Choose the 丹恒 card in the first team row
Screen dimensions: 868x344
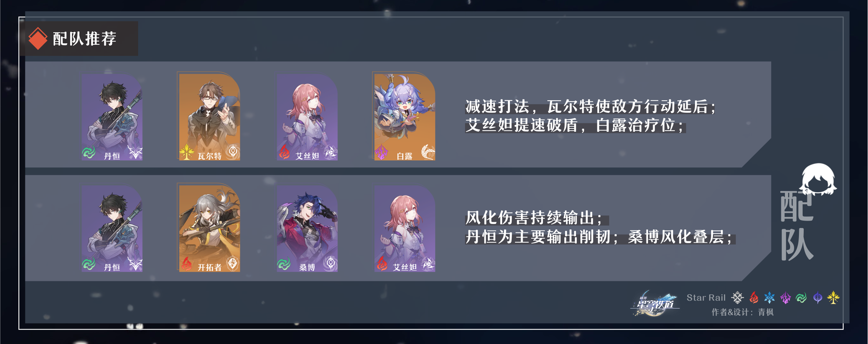coord(112,117)
